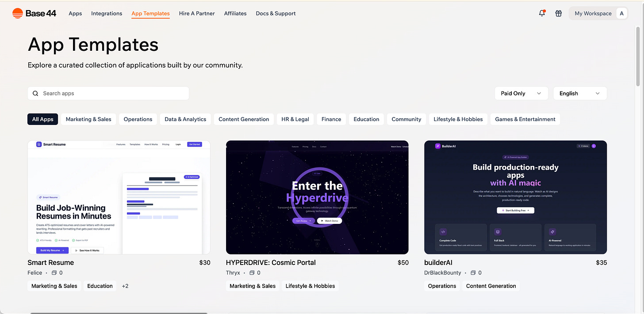Click the Base44 logo
This screenshot has width=644, height=314.
coord(34,13)
